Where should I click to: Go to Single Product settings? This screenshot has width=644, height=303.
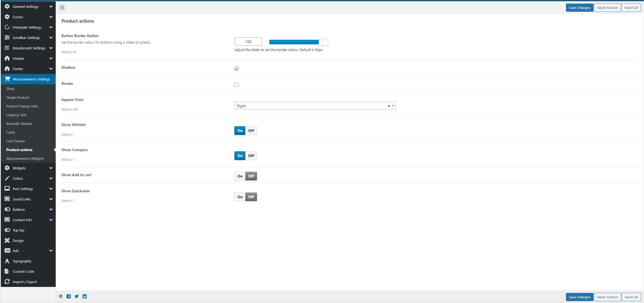[x=17, y=97]
